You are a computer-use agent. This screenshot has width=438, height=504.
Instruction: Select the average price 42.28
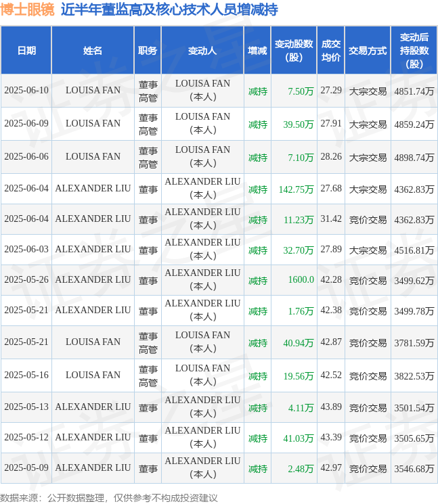(x=331, y=279)
